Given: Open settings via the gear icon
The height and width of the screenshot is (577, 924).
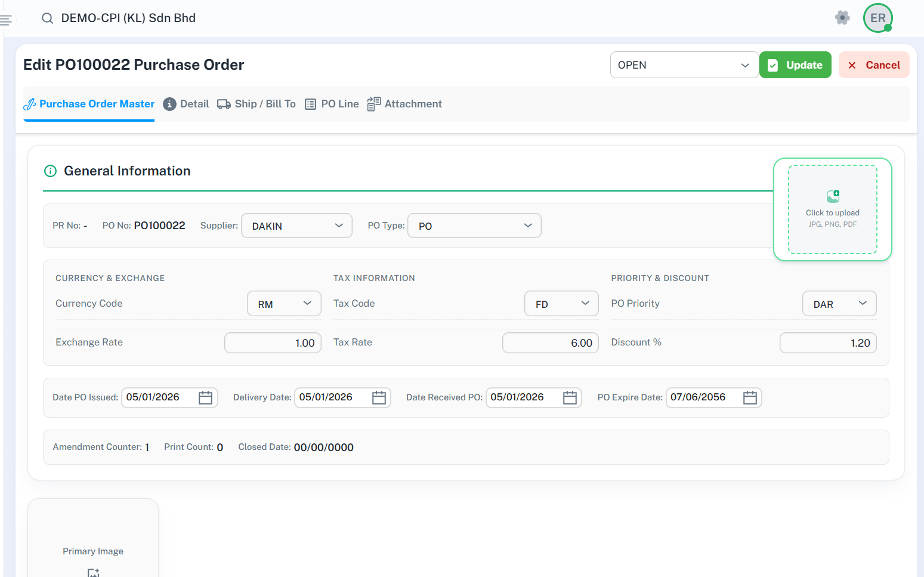Looking at the screenshot, I should click(x=842, y=18).
